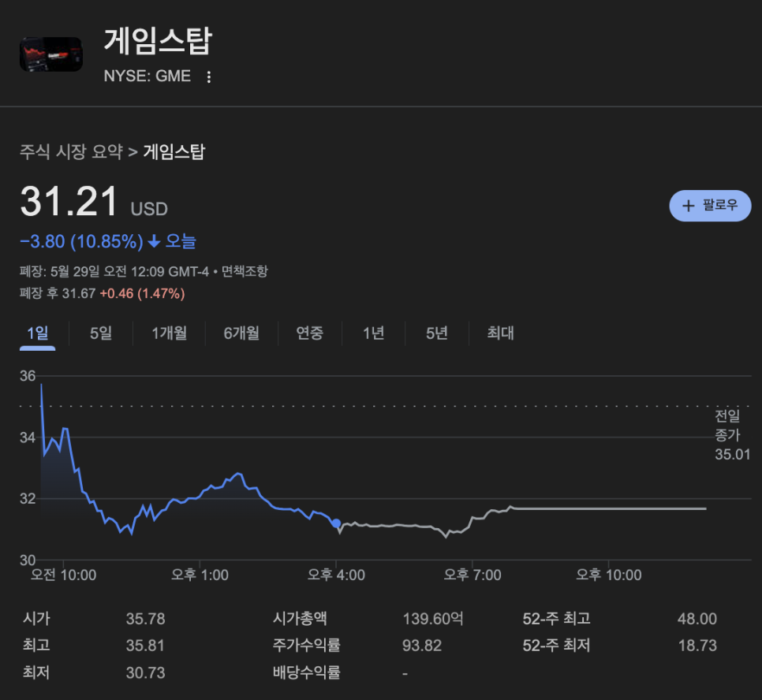The image size is (762, 700).
Task: Click the 오후 10:00 axis label
Action: [608, 575]
